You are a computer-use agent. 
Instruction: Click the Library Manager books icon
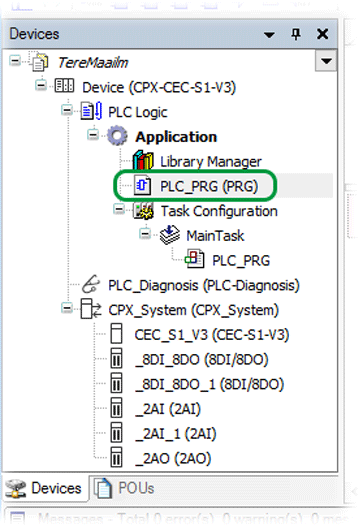click(143, 160)
